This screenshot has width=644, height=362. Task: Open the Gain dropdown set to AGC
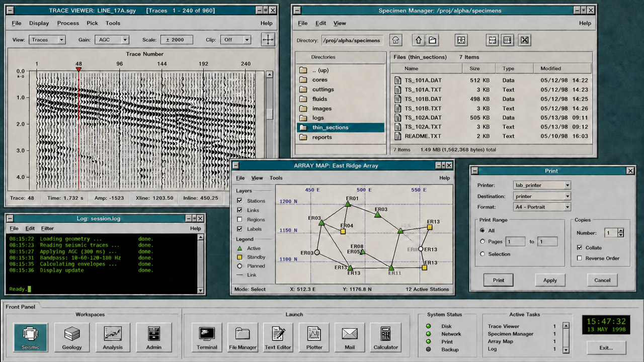(x=111, y=40)
